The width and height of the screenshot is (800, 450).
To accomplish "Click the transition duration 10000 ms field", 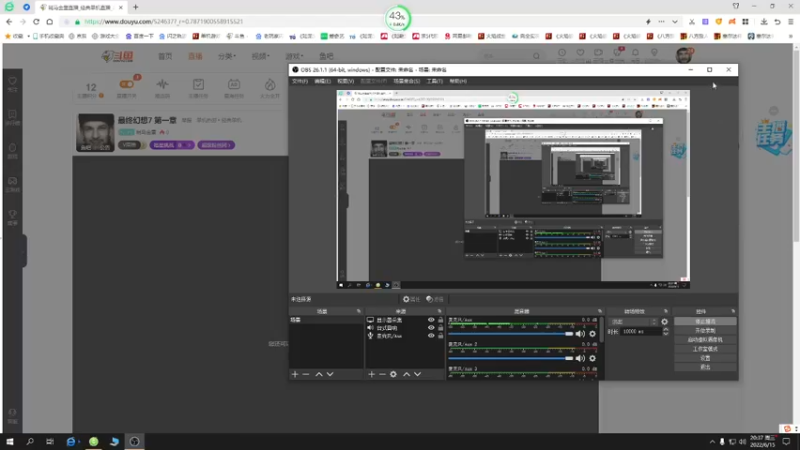I will tap(641, 332).
